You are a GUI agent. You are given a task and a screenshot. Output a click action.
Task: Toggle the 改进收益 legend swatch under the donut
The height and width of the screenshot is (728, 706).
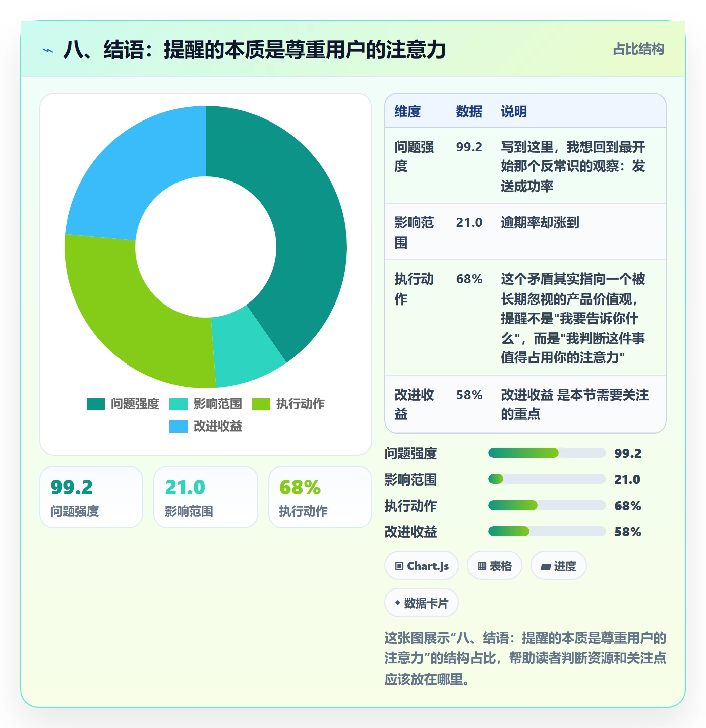179,427
